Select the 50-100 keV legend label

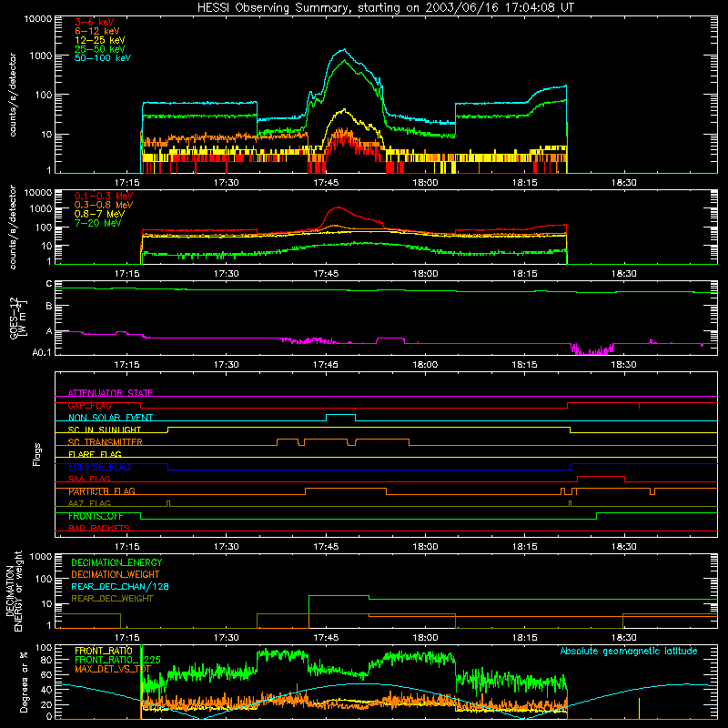(x=103, y=58)
